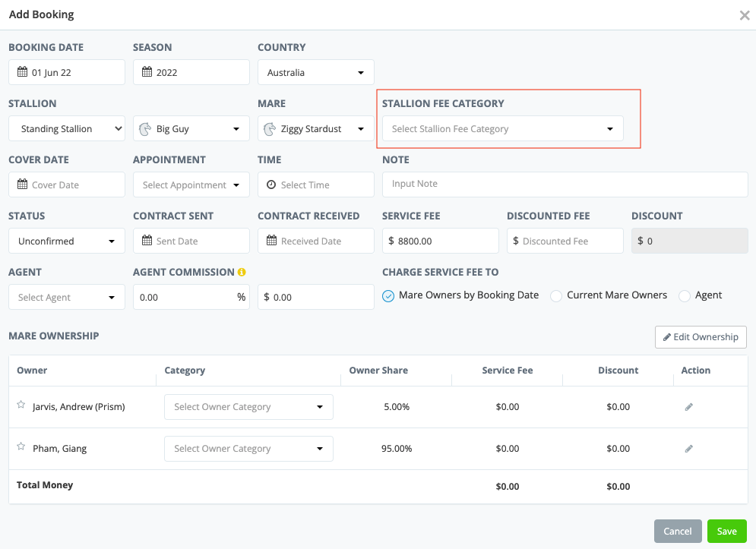Click pencil edit icon in Pham, Giang row
This screenshot has width=756, height=549.
click(x=689, y=449)
